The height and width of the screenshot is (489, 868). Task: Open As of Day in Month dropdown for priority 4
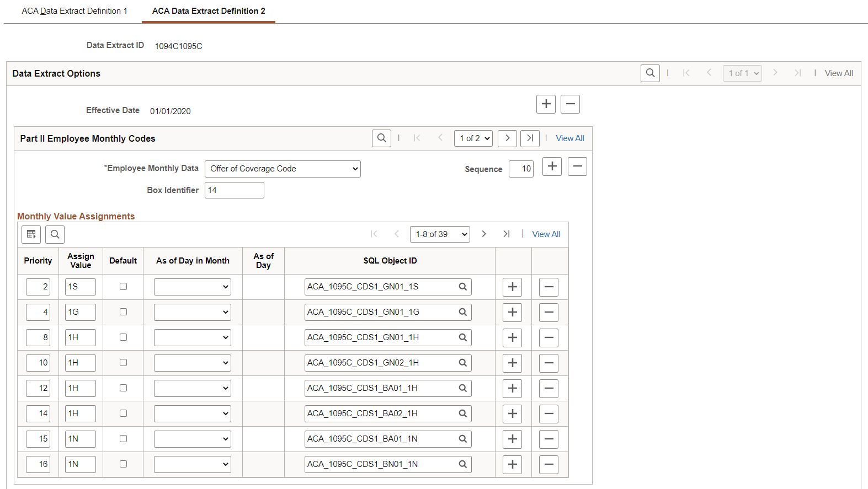pos(193,312)
